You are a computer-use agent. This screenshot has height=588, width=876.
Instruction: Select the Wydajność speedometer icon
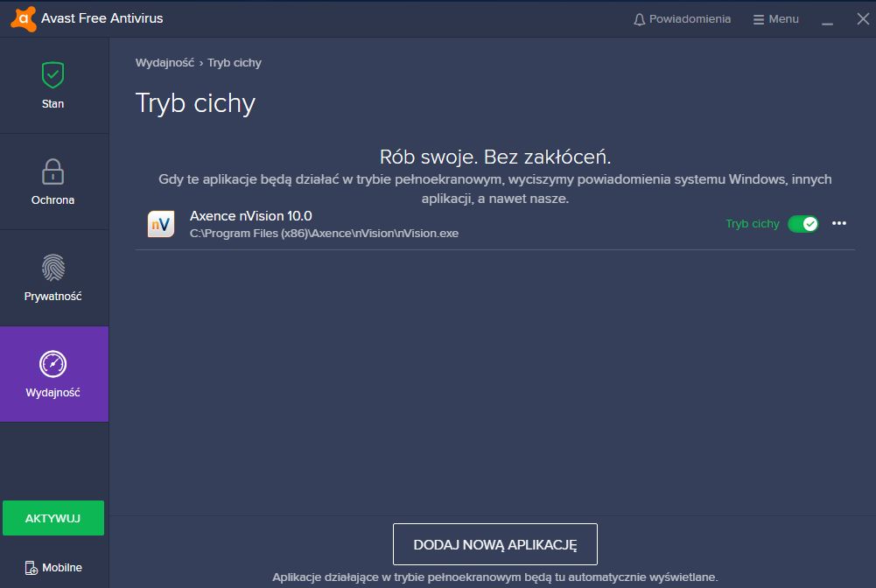[53, 365]
